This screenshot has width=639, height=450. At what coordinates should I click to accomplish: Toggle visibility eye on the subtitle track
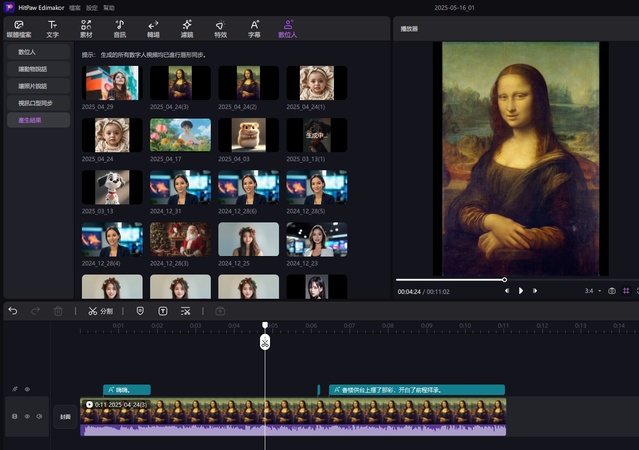(x=27, y=389)
